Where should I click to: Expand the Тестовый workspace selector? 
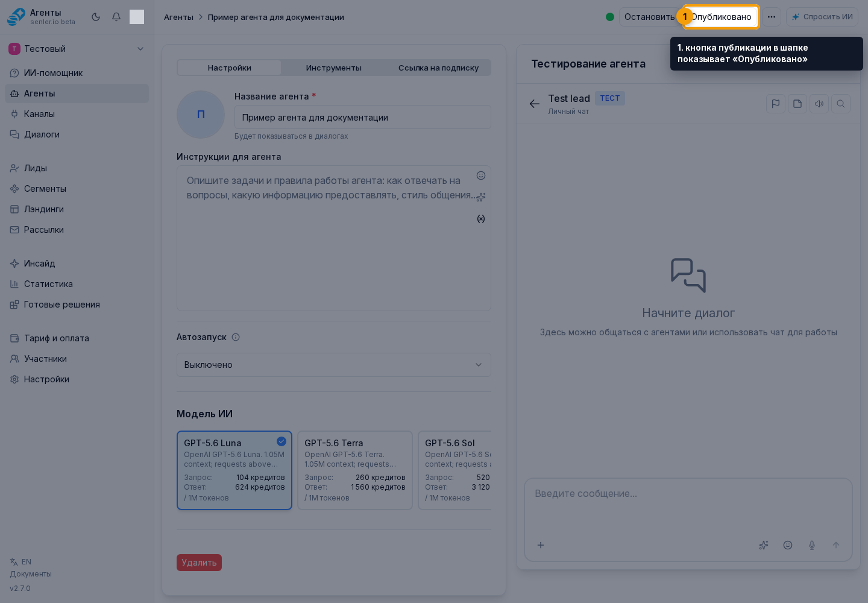[77, 49]
